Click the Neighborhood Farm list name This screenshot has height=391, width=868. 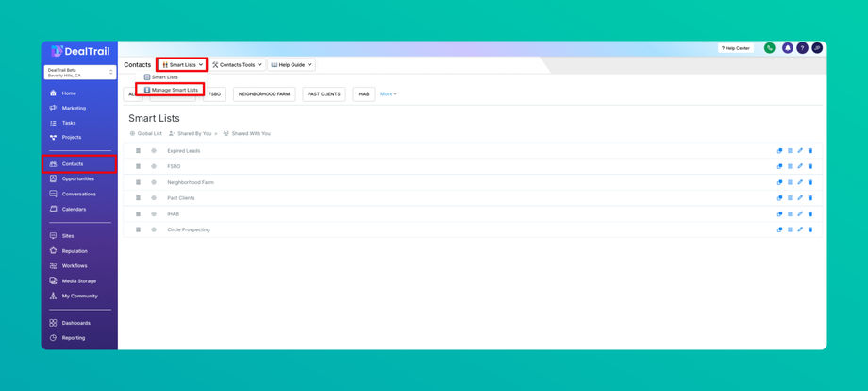tap(191, 182)
